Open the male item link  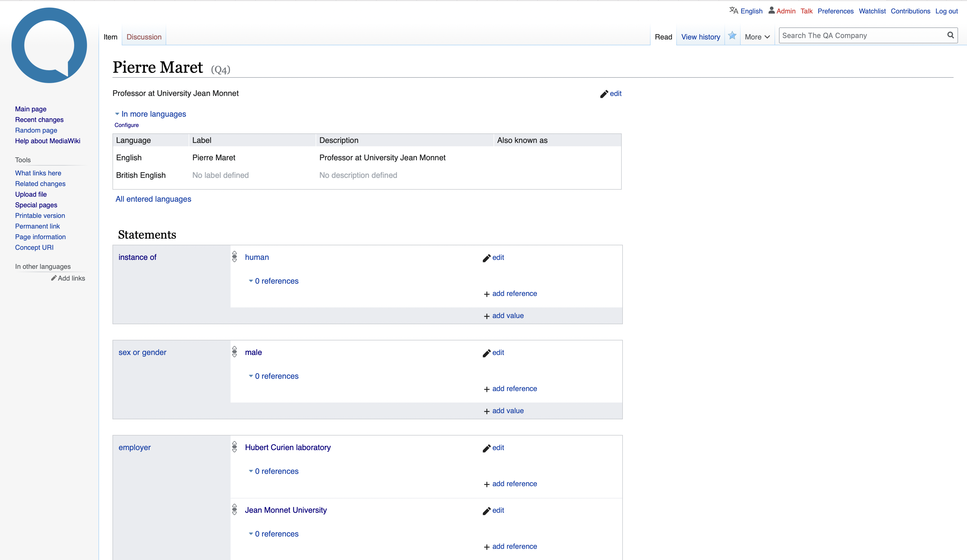click(254, 352)
